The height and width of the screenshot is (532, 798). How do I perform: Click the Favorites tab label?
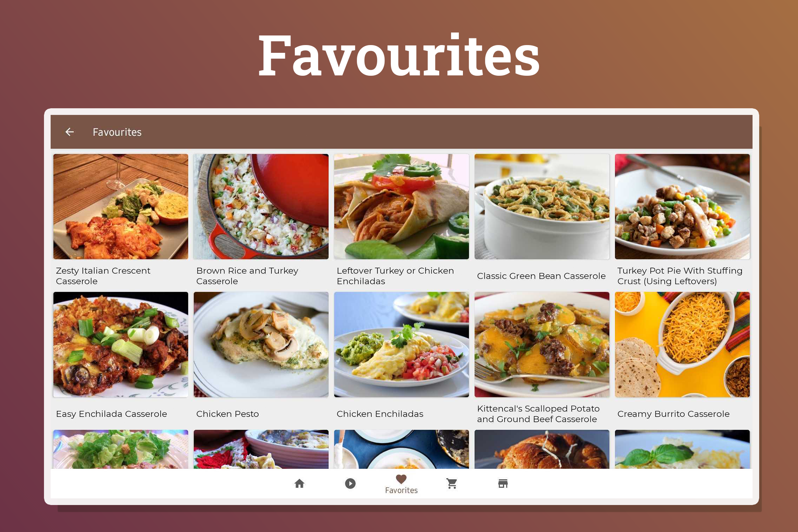pyautogui.click(x=401, y=490)
